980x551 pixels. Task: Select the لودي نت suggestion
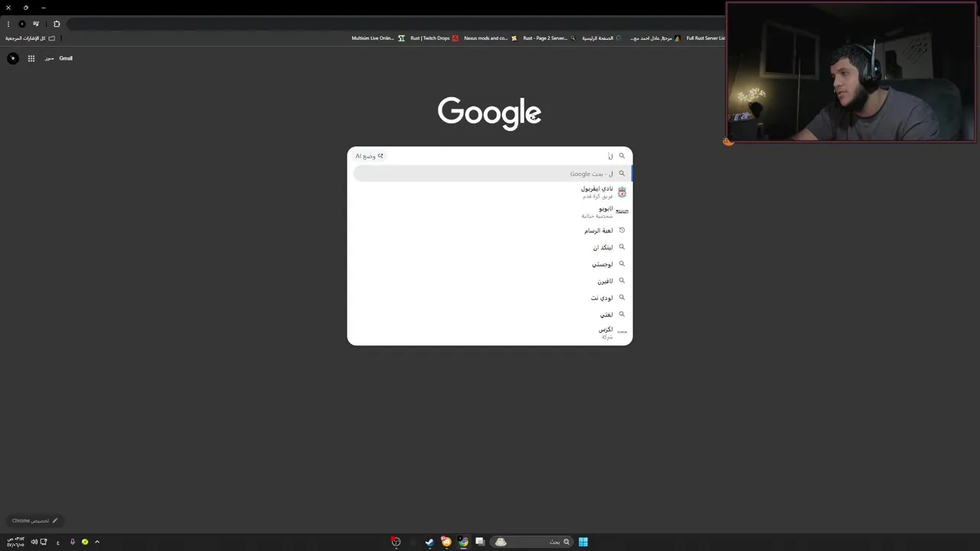490,298
